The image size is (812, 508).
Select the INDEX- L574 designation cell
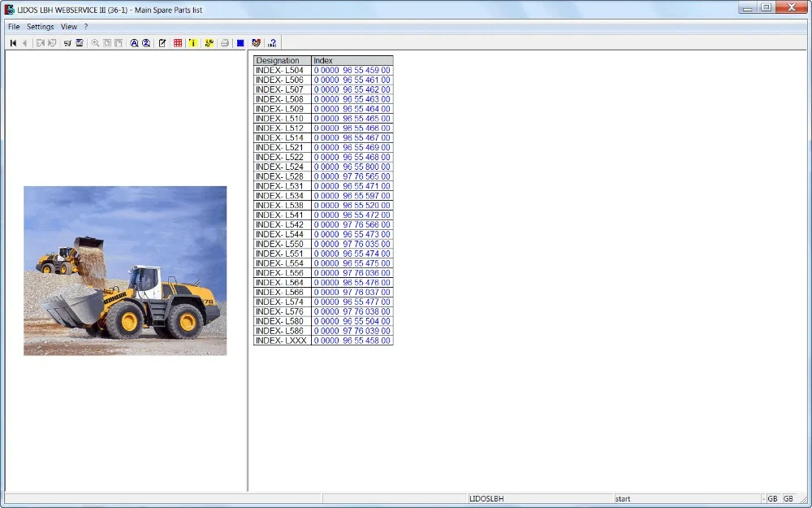tap(283, 302)
